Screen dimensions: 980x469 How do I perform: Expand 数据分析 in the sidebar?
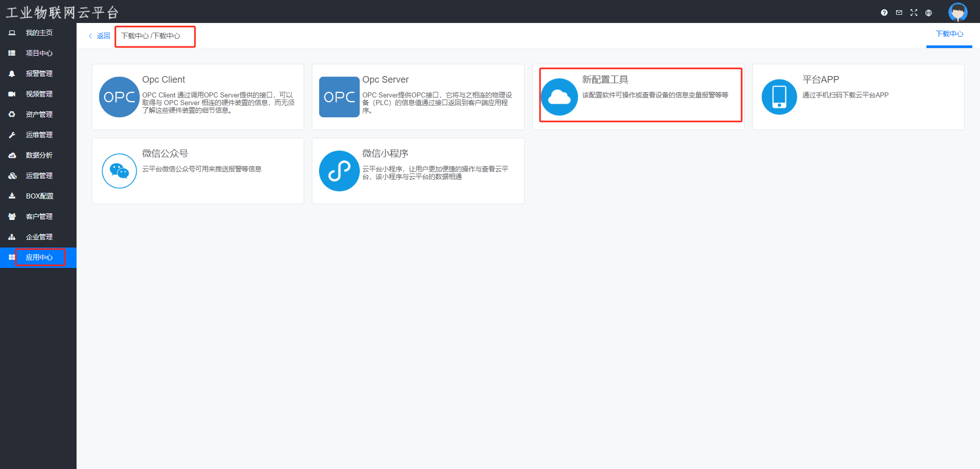click(x=39, y=155)
